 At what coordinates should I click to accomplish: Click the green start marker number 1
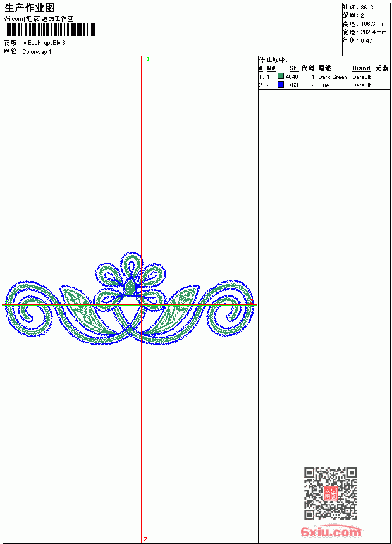tap(148, 59)
